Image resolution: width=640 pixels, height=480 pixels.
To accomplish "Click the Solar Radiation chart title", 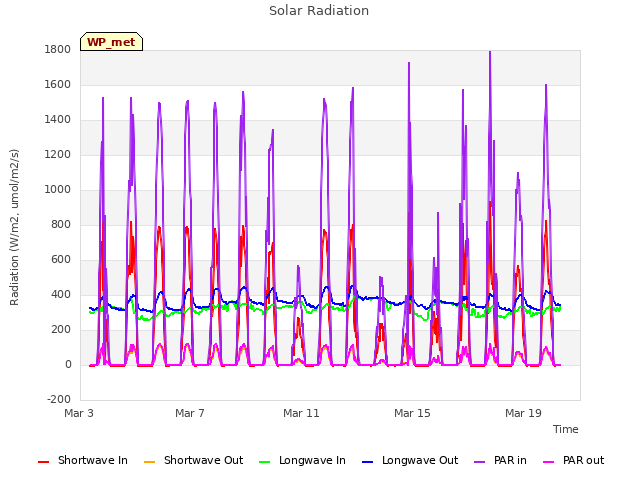I will click(x=319, y=11).
